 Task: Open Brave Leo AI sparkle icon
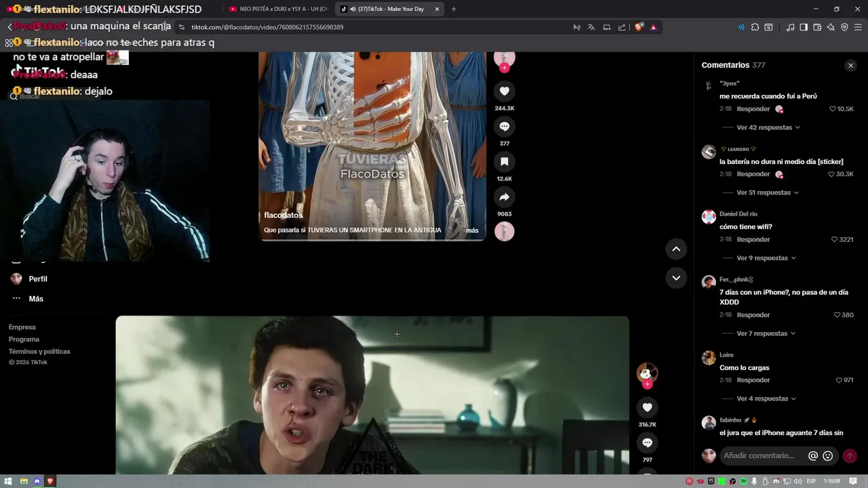[831, 27]
